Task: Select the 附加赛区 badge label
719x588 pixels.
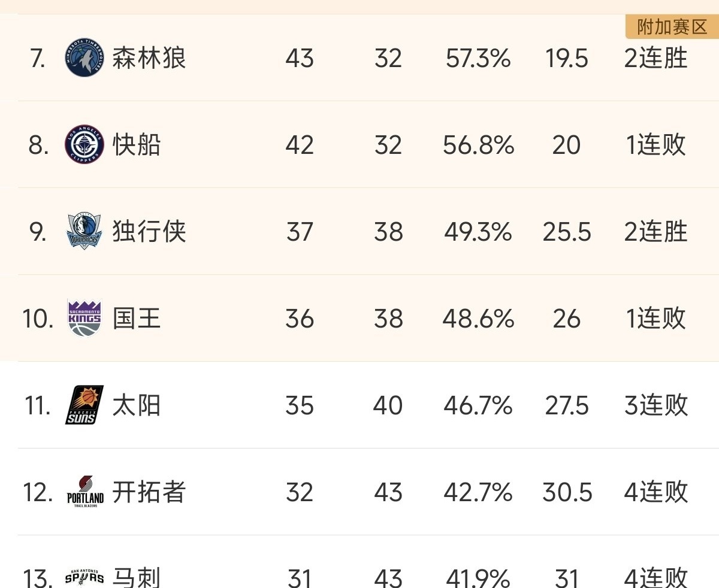Action: (x=672, y=27)
